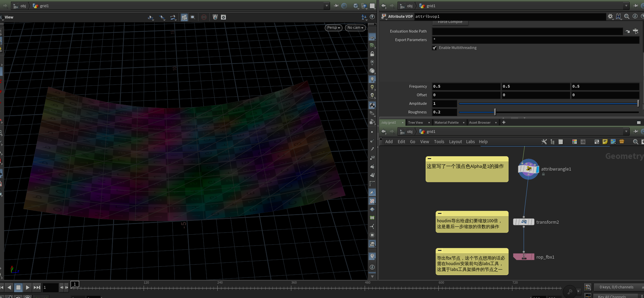This screenshot has width=644, height=298.
Task: Click the wrench tool icon in network toolbar
Action: point(544,142)
